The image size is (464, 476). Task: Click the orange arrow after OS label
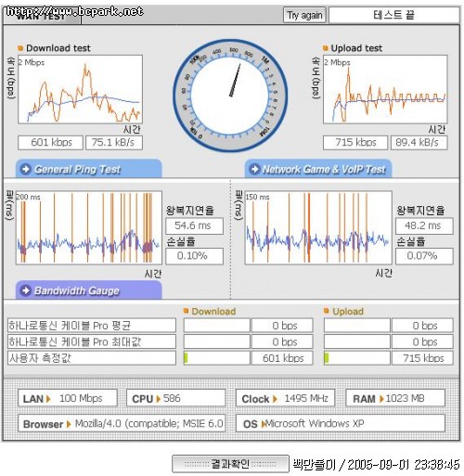tap(264, 424)
